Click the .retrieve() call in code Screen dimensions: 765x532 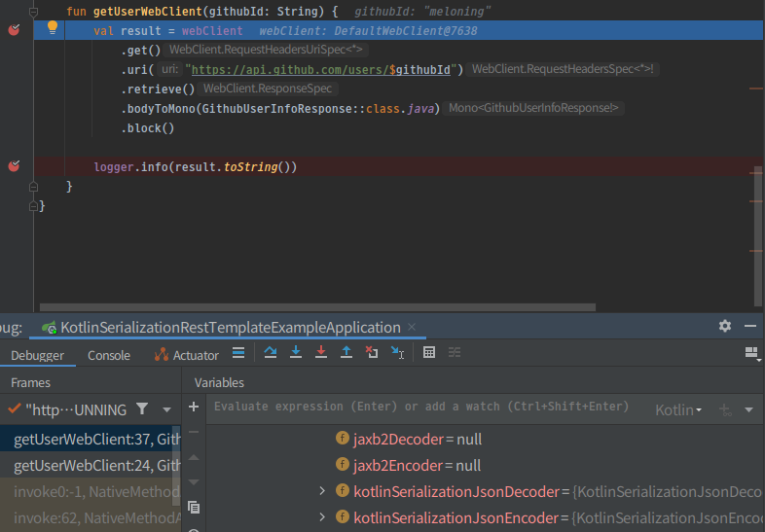tap(158, 89)
